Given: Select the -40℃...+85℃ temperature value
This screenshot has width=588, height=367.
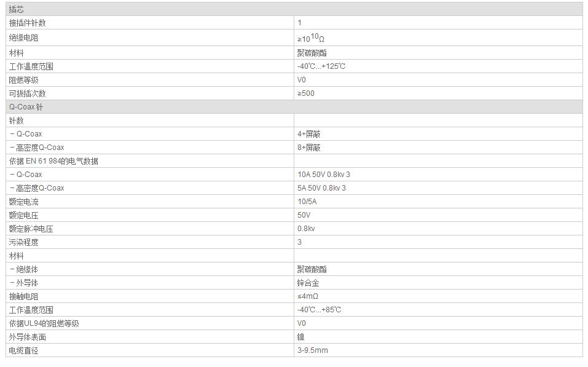Looking at the screenshot, I should (319, 310).
